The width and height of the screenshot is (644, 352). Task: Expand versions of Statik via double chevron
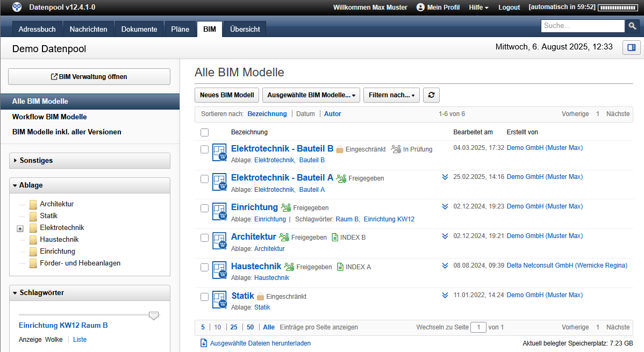click(x=445, y=294)
